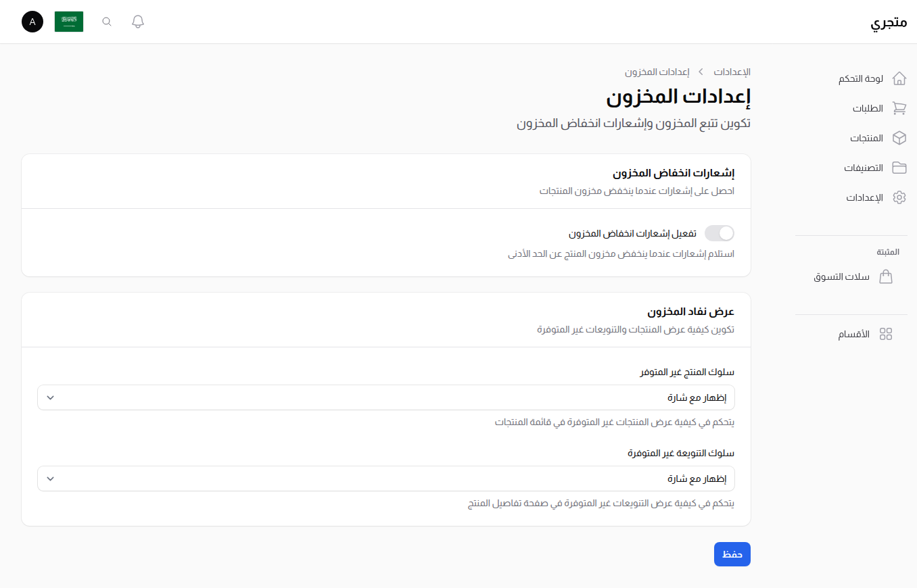Open notifications using the bell icon
917x588 pixels.
click(137, 21)
